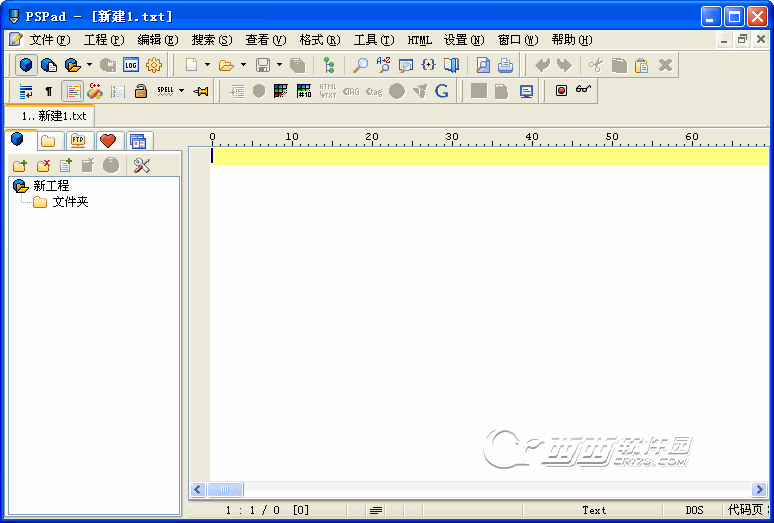Start macro recording with red record icon

tap(561, 91)
